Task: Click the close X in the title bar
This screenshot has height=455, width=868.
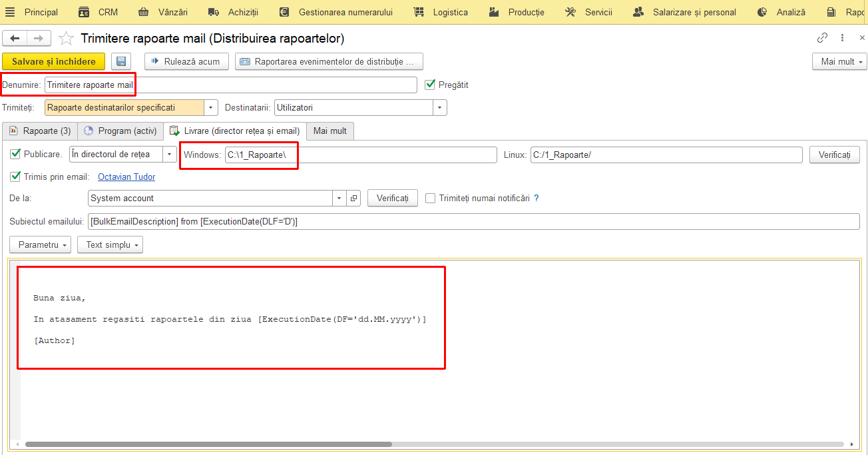Action: (862, 38)
